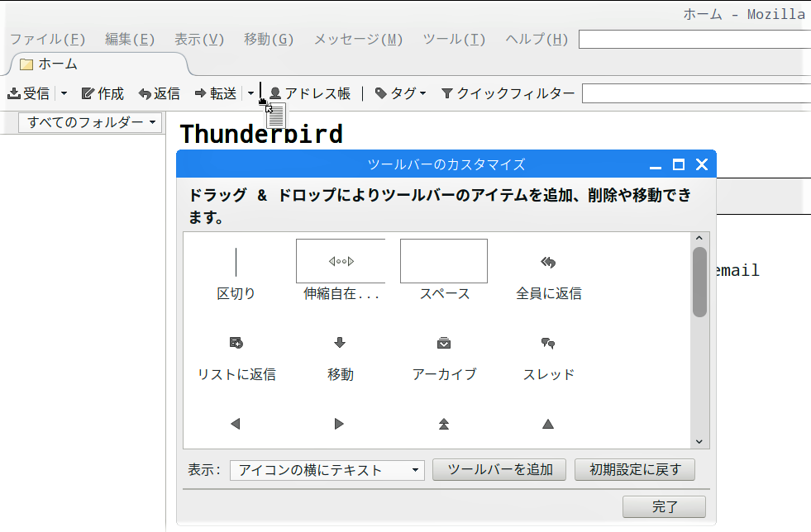Select the left-pointing triangle palette icon
The width and height of the screenshot is (811, 532).
pyautogui.click(x=236, y=424)
